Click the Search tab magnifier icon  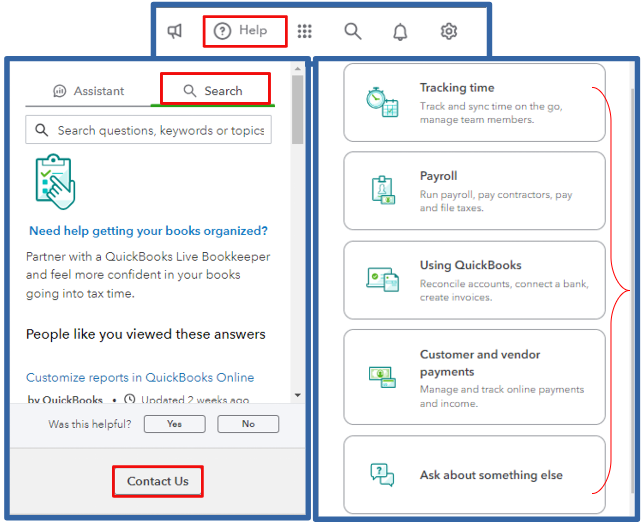(189, 91)
